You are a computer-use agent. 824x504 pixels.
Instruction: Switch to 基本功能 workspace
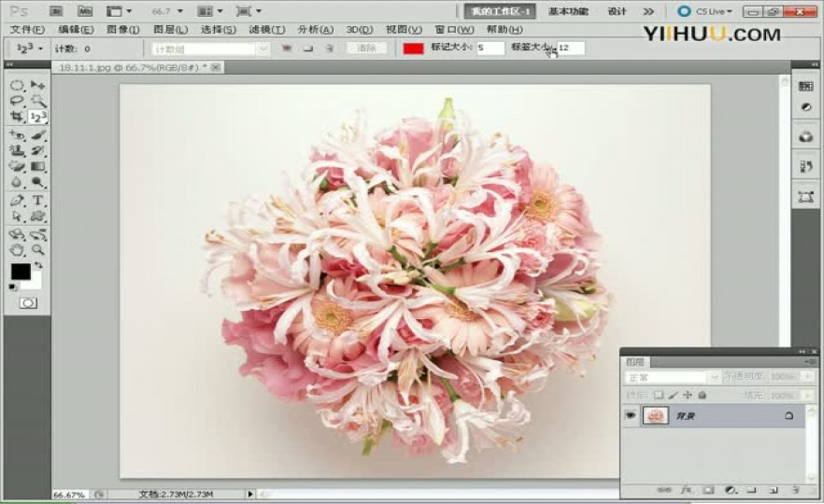tap(568, 11)
